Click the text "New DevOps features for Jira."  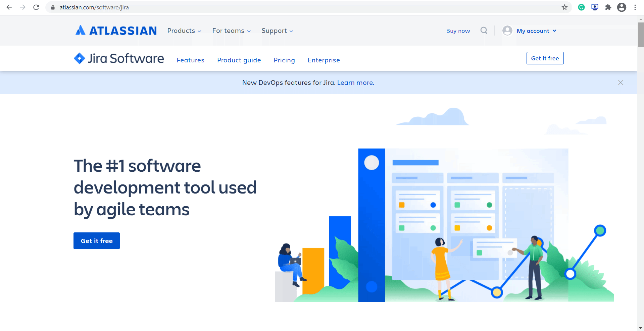click(x=289, y=82)
